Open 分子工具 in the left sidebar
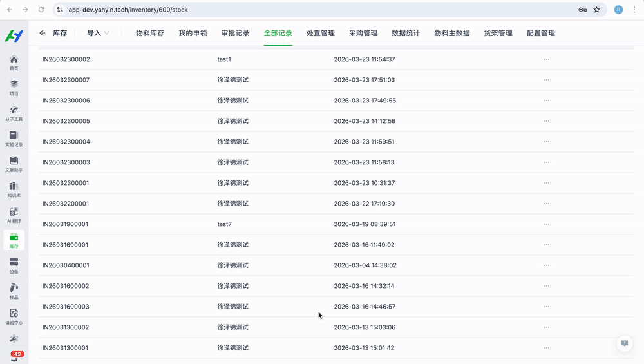Viewport: 644px width, 364px height. [x=14, y=111]
